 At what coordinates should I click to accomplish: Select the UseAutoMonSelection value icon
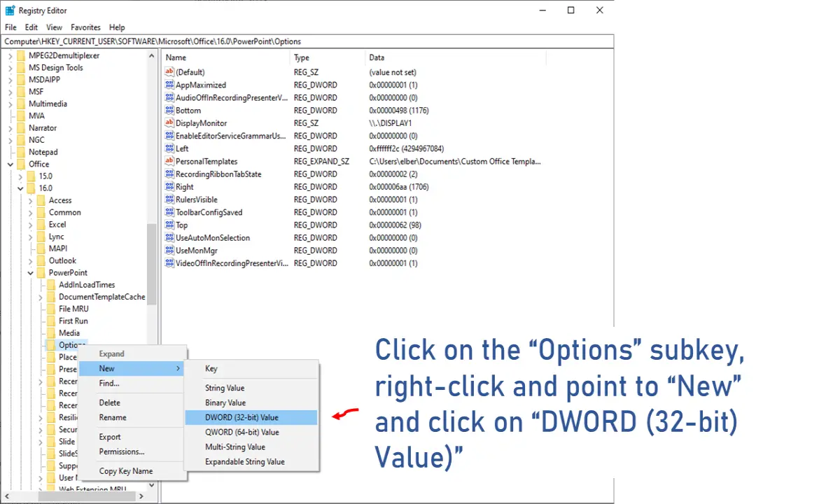point(169,237)
